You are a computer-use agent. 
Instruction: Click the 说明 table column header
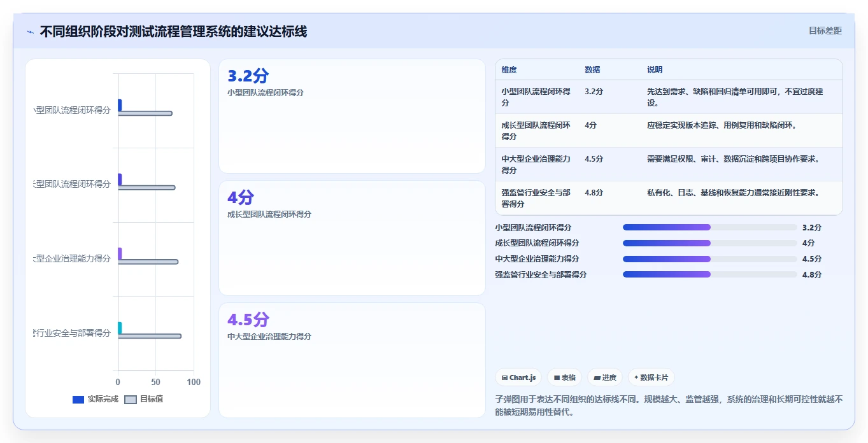(655, 70)
